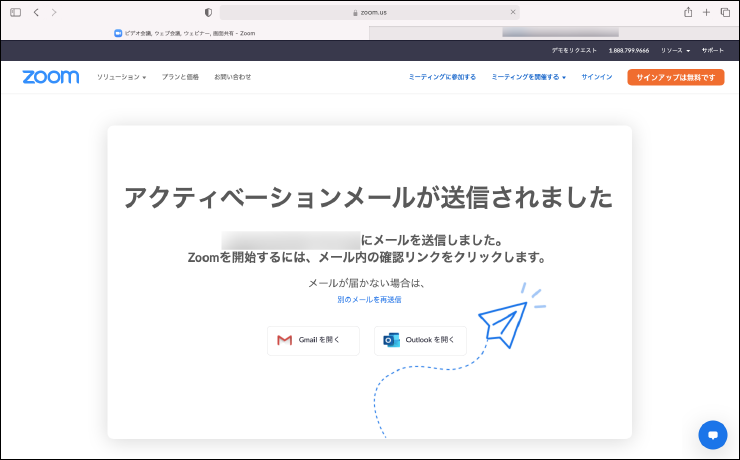Switch to the blurred second browser tab
This screenshot has height=460, width=740.
pyautogui.click(x=554, y=33)
